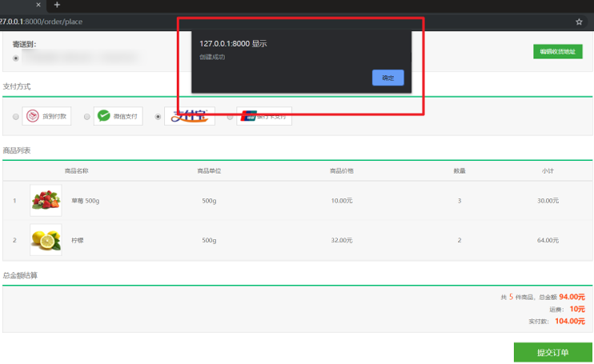Confirm the alert dialog with the 确定 button
Viewport: 594px width, 364px height.
pyautogui.click(x=388, y=78)
